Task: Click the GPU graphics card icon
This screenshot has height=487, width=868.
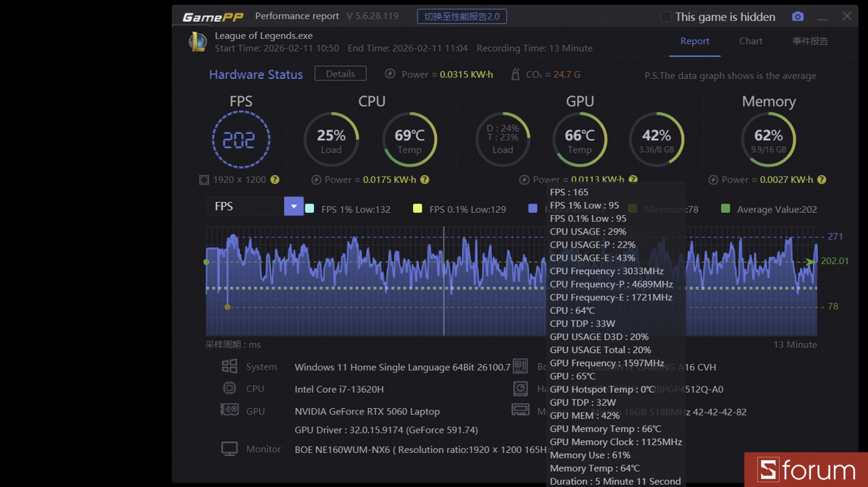Action: 230,410
